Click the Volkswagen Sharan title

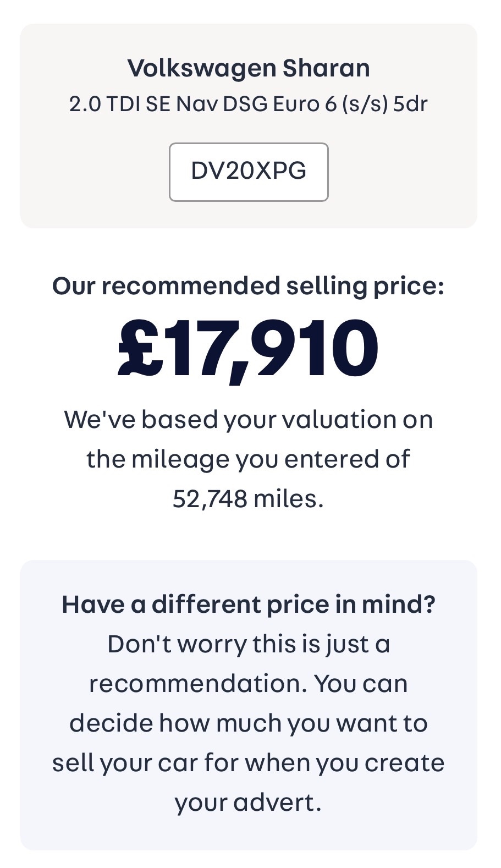[x=249, y=69]
